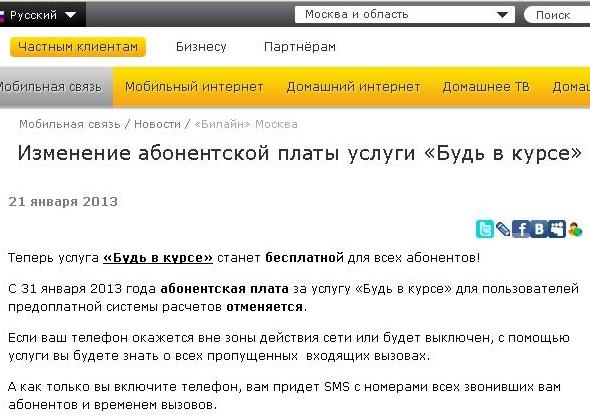
Task: Click the paragraph starting А как только вы
Action: pos(284,396)
